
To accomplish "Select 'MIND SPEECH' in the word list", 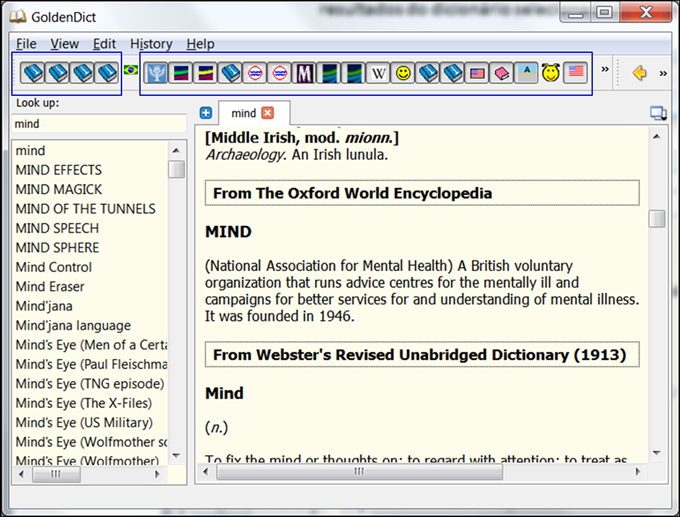I will pos(57,228).
